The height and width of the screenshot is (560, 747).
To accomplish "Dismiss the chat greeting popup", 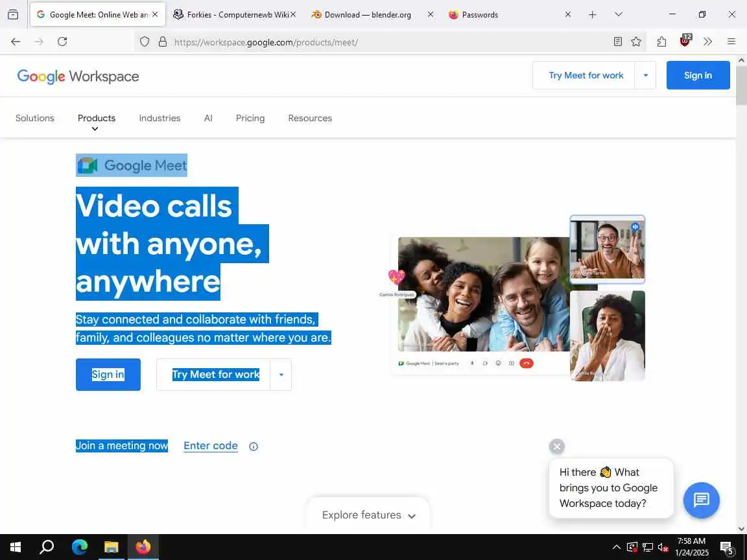I will click(x=557, y=446).
